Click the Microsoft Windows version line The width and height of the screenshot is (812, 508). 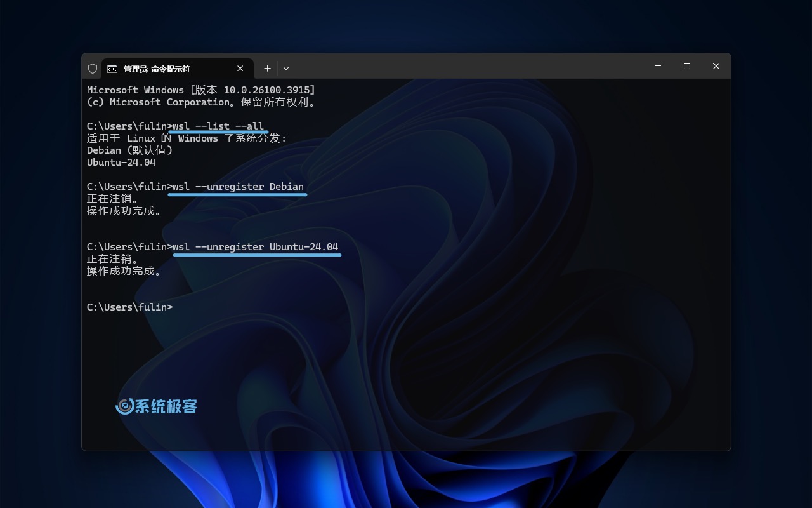click(x=201, y=90)
